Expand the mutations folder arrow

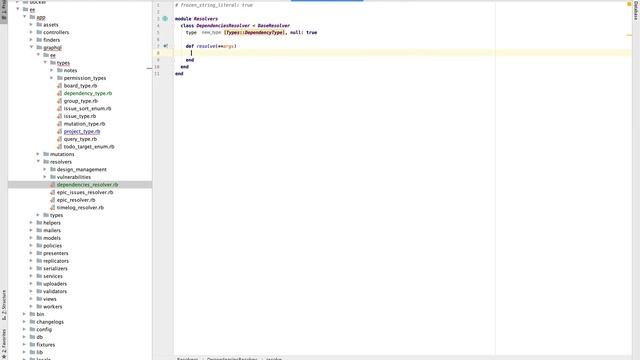(38, 154)
